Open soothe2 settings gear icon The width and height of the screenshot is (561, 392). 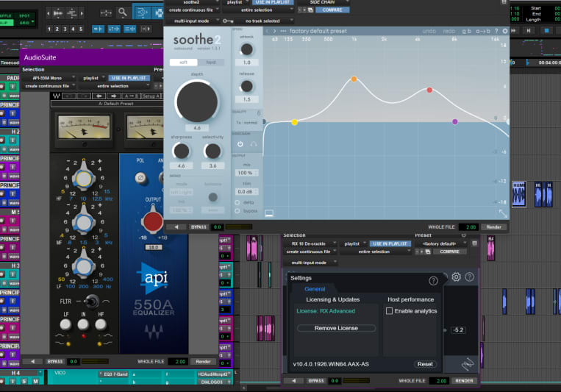(x=505, y=31)
